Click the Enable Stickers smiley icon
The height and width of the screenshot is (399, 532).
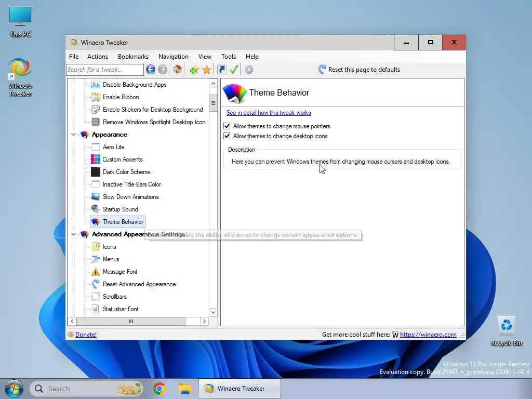96,110
